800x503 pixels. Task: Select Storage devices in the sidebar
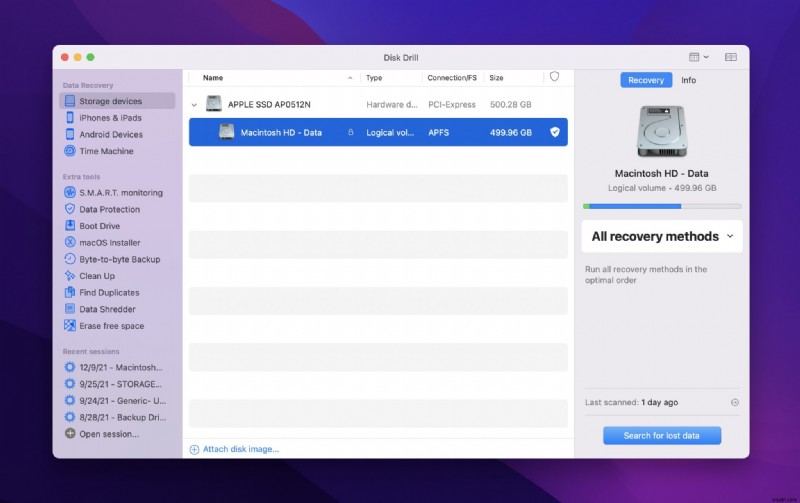click(117, 101)
